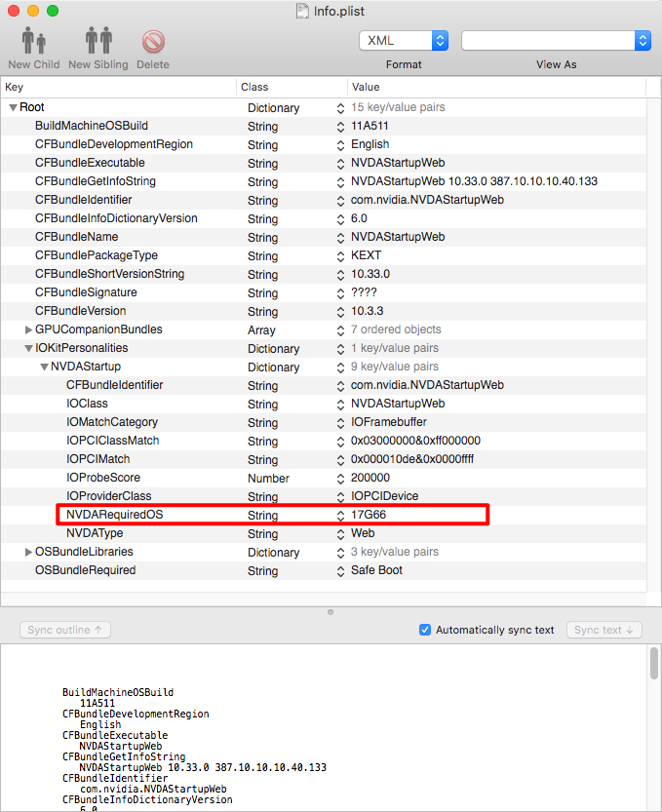Select the ???? signature value
The height and width of the screenshot is (812, 662).
click(364, 292)
